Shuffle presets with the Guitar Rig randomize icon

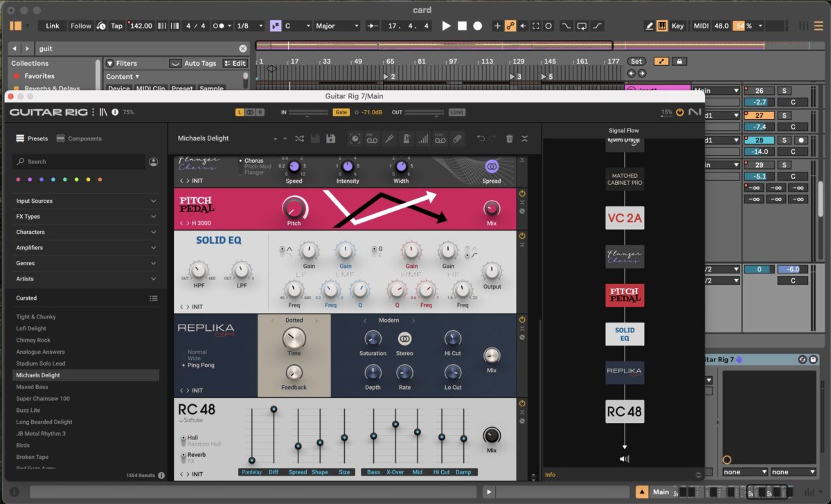click(x=299, y=138)
